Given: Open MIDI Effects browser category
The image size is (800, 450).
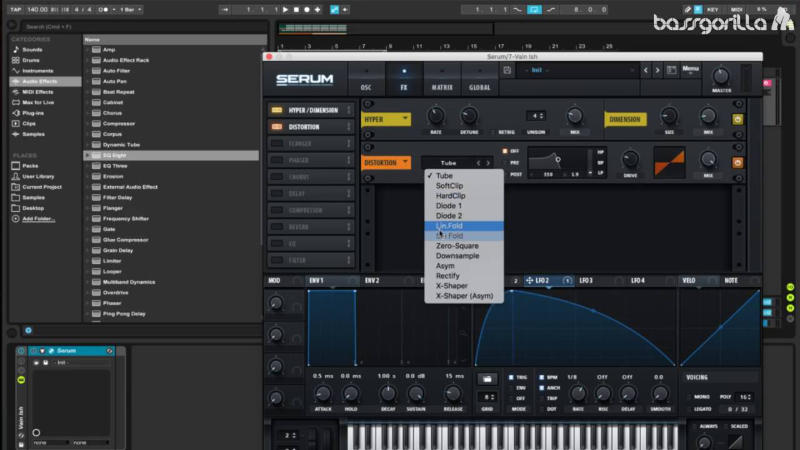Looking at the screenshot, I should coord(37,92).
